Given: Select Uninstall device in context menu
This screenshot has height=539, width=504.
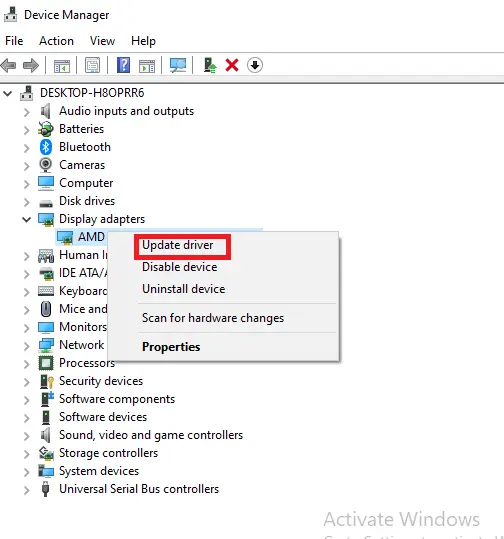Looking at the screenshot, I should tap(184, 289).
